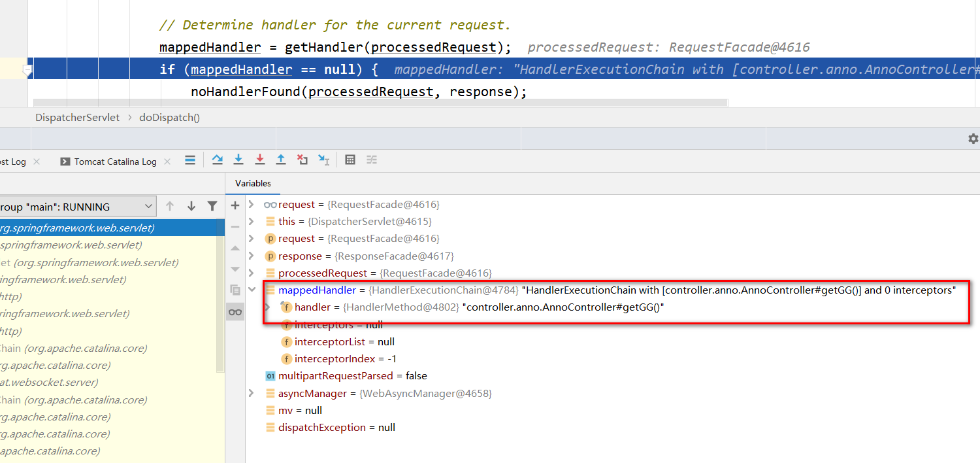Open debug panel settings gear
The height and width of the screenshot is (463, 980).
973,139
